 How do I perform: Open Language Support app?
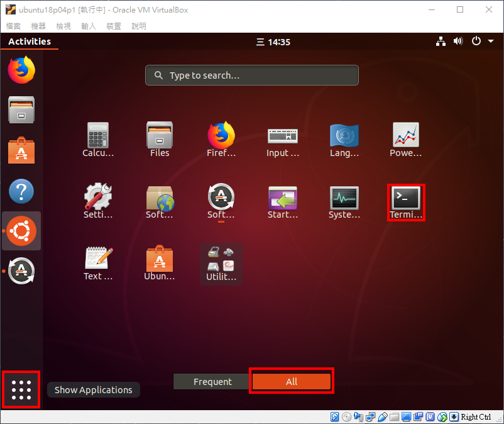tap(344, 140)
